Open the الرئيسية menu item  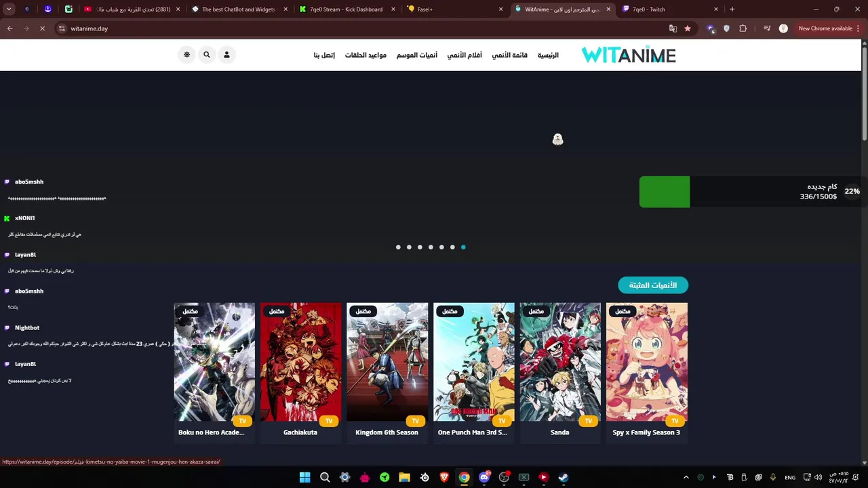pos(548,55)
